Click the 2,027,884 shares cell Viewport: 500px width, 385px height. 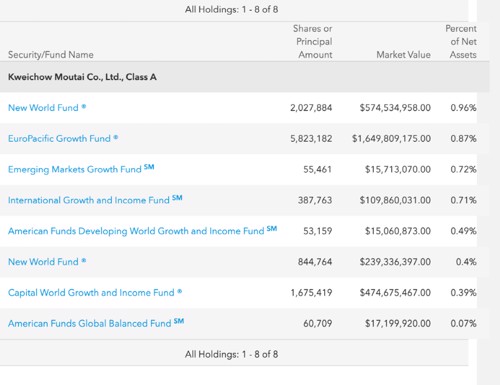(x=311, y=108)
